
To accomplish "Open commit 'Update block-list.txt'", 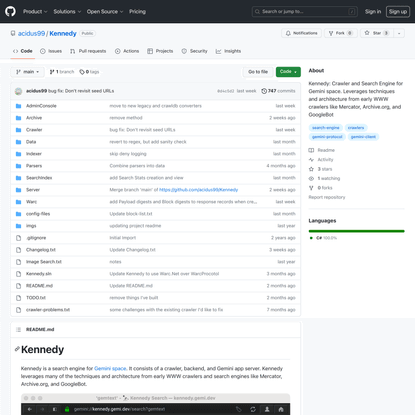I will 131,214.
